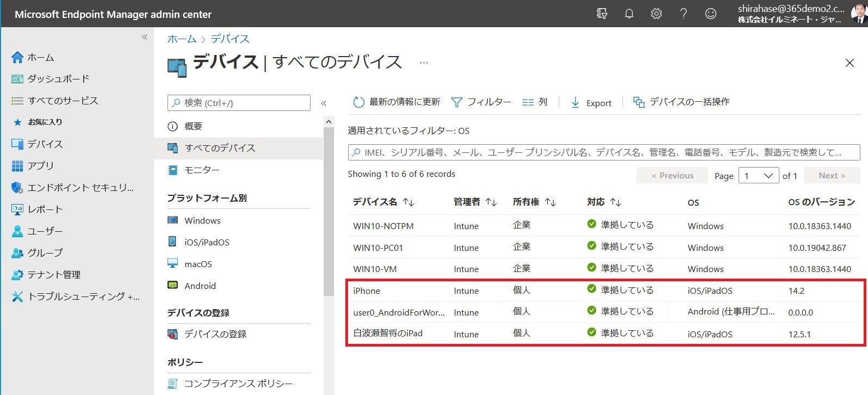Sort by 所有権 column
The height and width of the screenshot is (395, 868).
535,202
